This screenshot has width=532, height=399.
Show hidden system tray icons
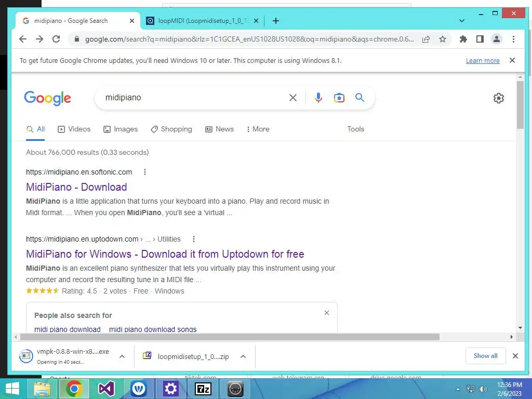(458, 389)
